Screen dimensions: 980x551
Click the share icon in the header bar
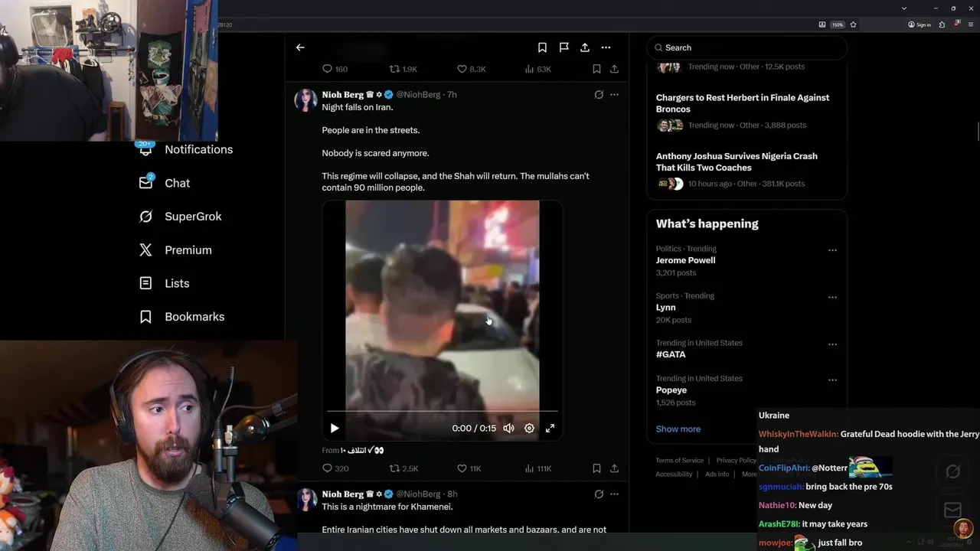585,47
